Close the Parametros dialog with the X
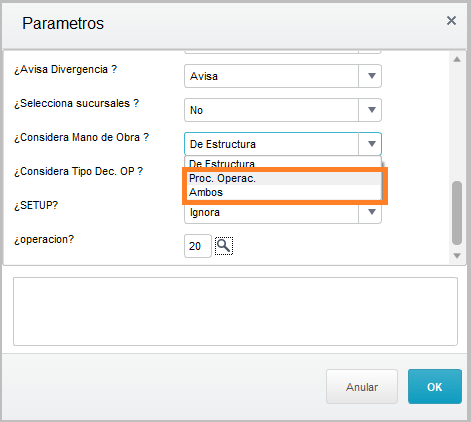Image resolution: width=471 pixels, height=422 pixels. pyautogui.click(x=451, y=21)
